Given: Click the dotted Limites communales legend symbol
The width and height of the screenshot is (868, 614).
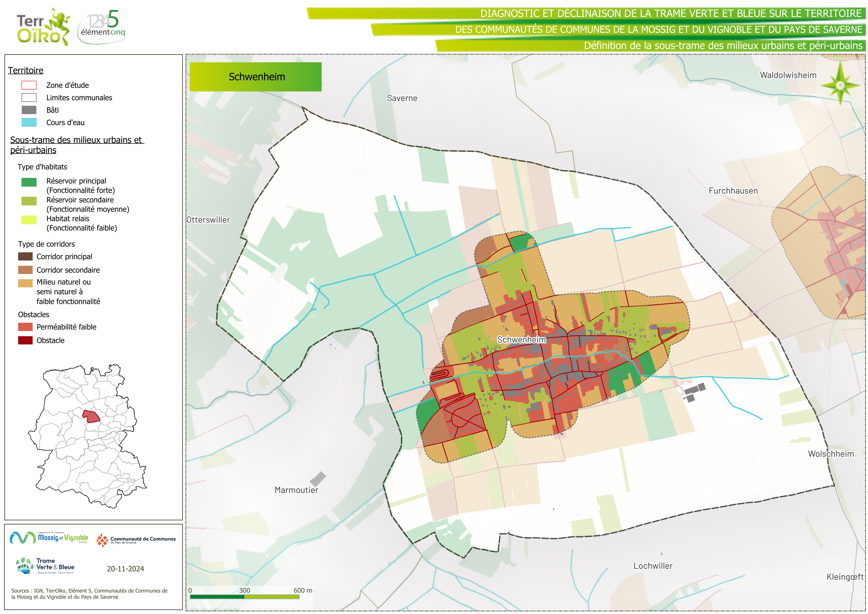Looking at the screenshot, I should tap(29, 98).
